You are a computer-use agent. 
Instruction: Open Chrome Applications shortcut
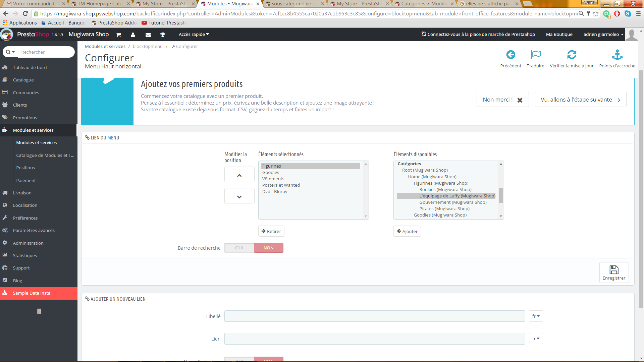click(x=19, y=23)
